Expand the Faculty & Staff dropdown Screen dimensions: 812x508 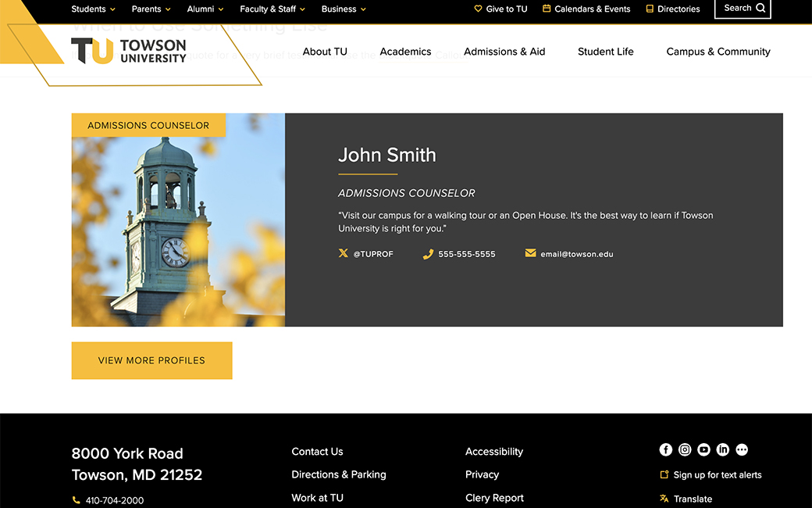tap(272, 9)
